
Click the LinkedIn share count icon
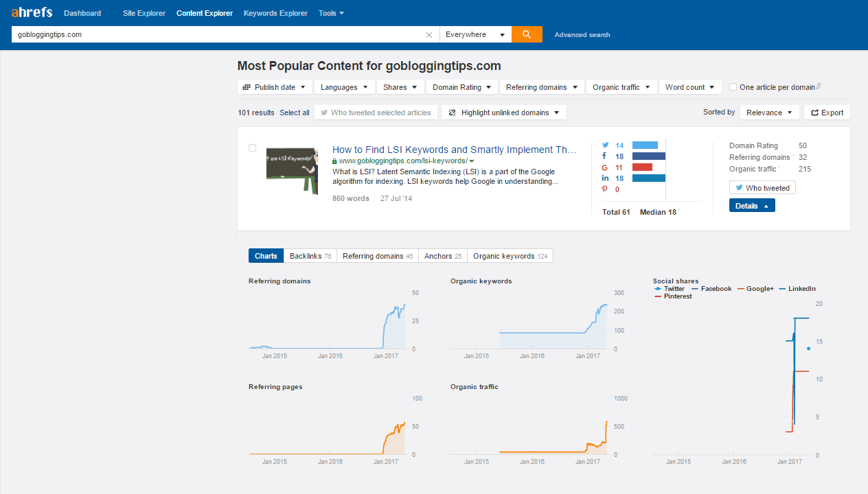605,178
